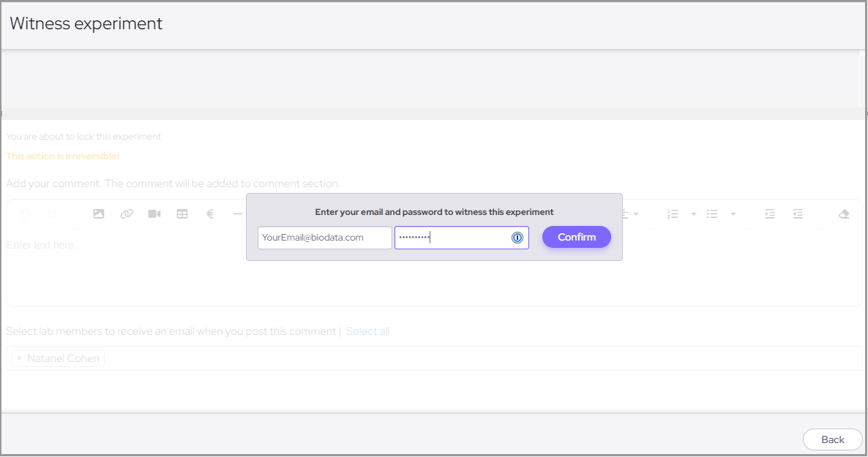The image size is (868, 457).
Task: Click the 1Password icon in password field
Action: pos(517,238)
